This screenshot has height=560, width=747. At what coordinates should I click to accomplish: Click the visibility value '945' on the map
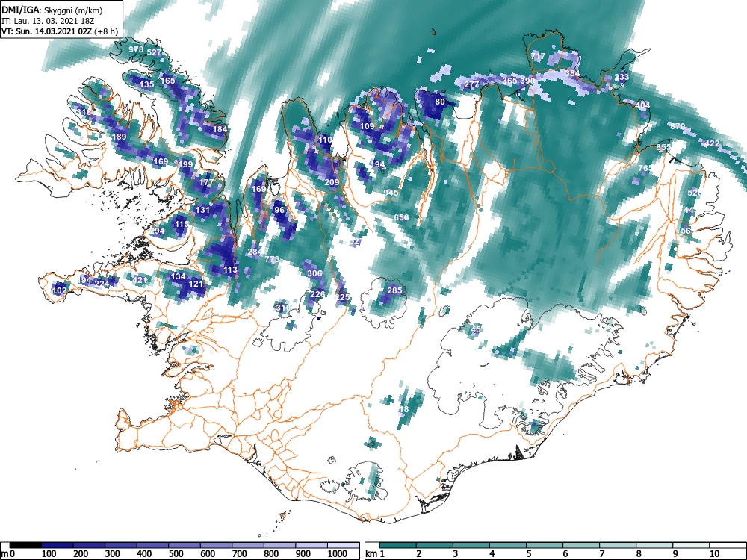(x=391, y=193)
